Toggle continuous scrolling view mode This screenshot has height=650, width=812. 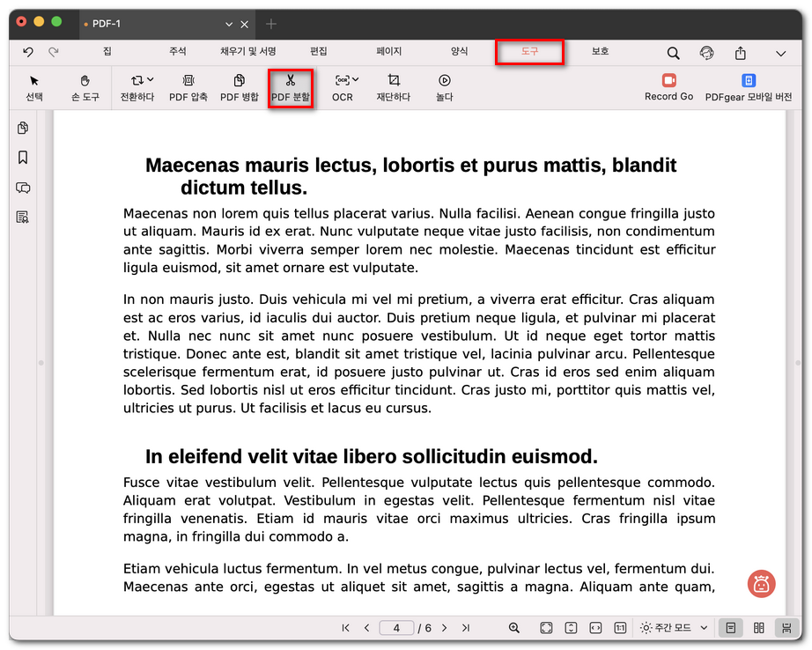[x=786, y=628]
